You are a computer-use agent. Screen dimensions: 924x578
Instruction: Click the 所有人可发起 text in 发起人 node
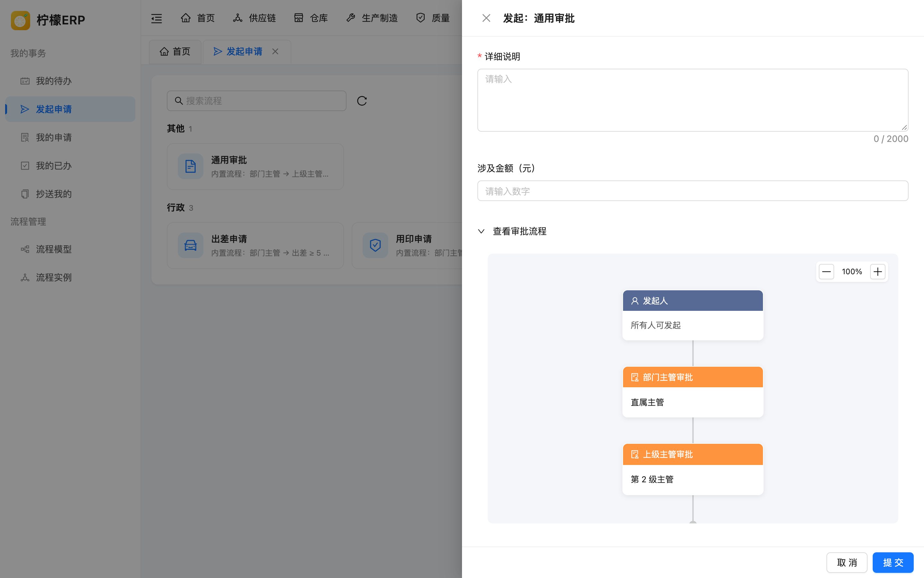pyautogui.click(x=655, y=325)
